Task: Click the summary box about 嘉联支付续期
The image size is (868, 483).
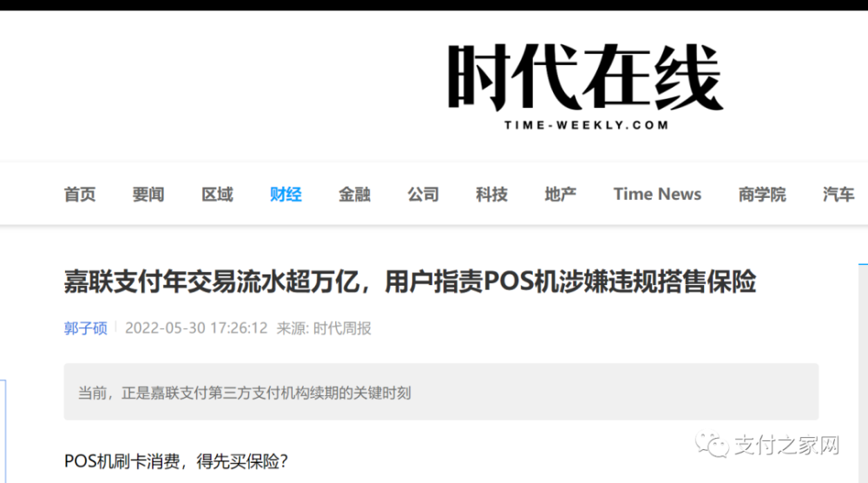Action: [441, 392]
